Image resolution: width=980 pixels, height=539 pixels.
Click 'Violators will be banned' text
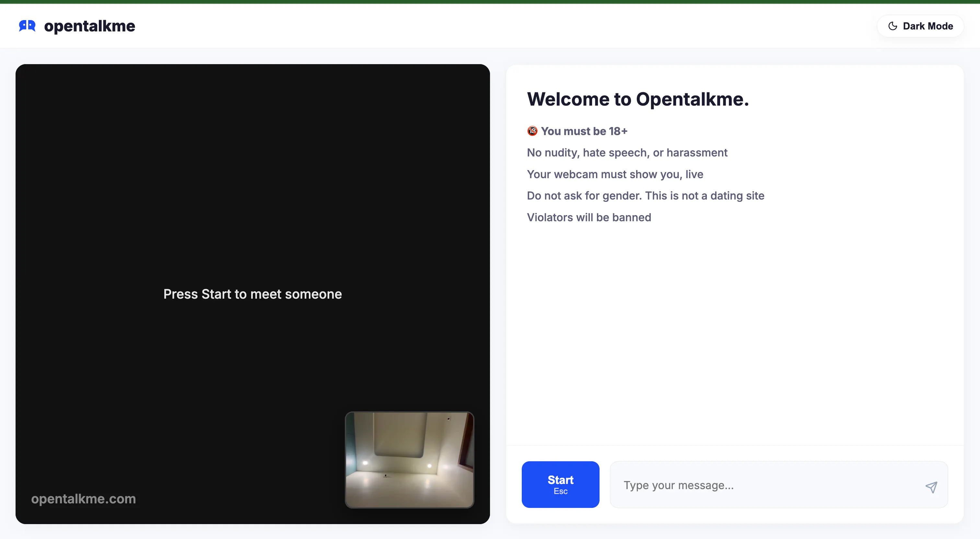589,217
